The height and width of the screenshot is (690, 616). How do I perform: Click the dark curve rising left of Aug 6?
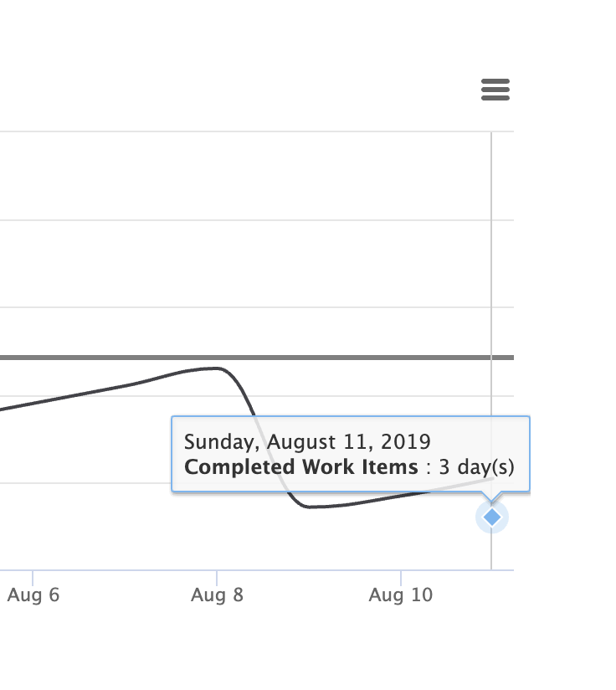13,408
